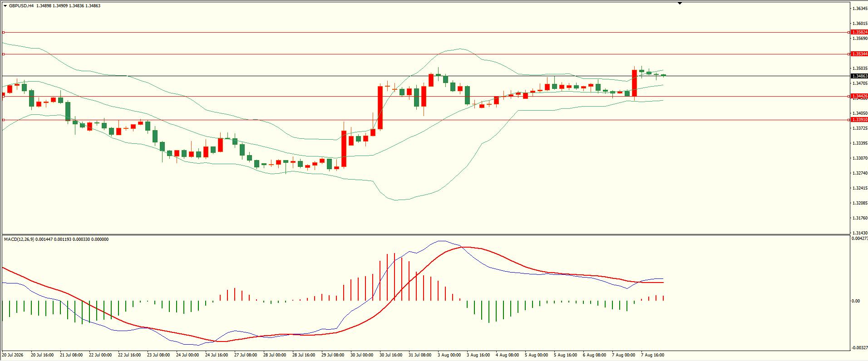
Task: Select the 20 Jul 2026 date label
Action: point(13,355)
